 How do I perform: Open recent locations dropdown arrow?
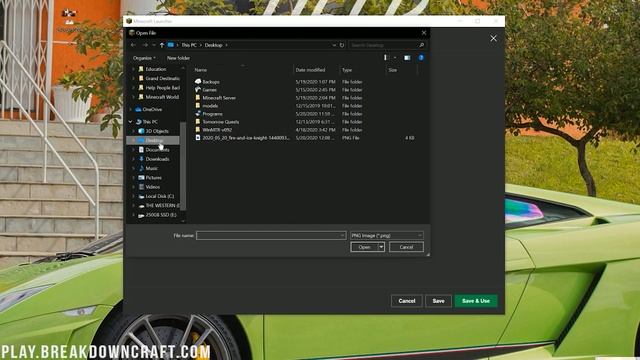(x=154, y=45)
